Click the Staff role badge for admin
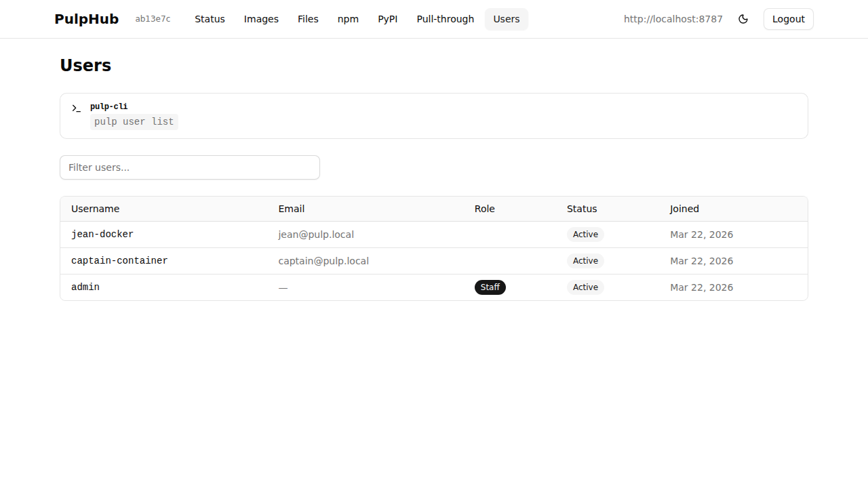The height and width of the screenshot is (488, 868). [490, 287]
